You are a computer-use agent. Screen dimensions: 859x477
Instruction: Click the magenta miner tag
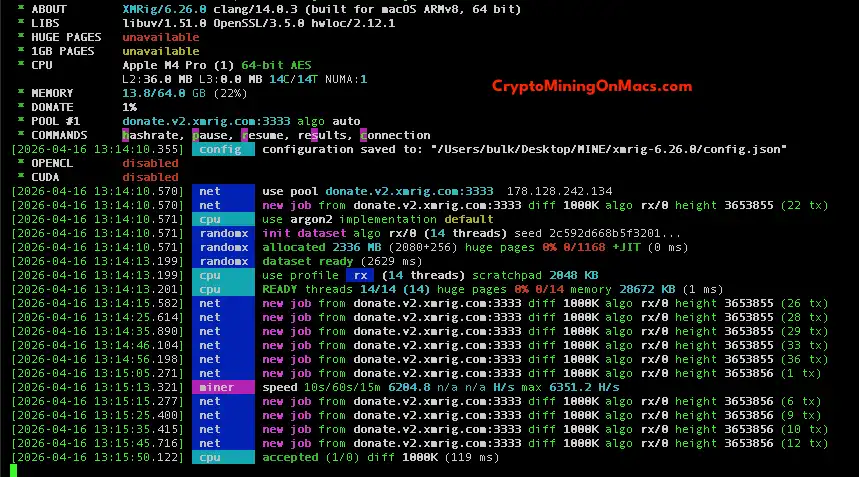click(223, 387)
